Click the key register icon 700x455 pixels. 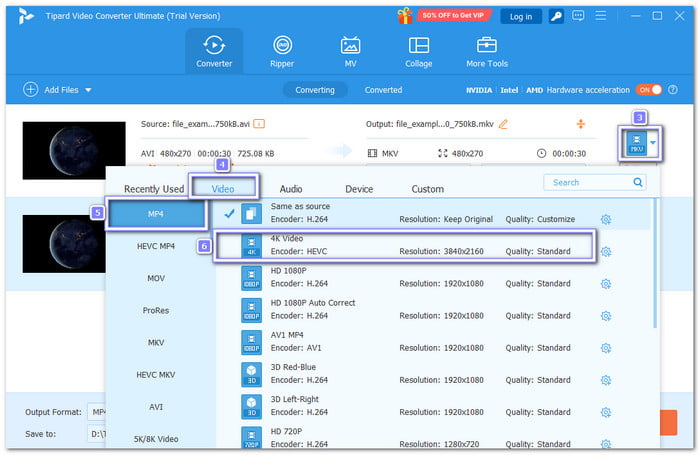tap(556, 17)
